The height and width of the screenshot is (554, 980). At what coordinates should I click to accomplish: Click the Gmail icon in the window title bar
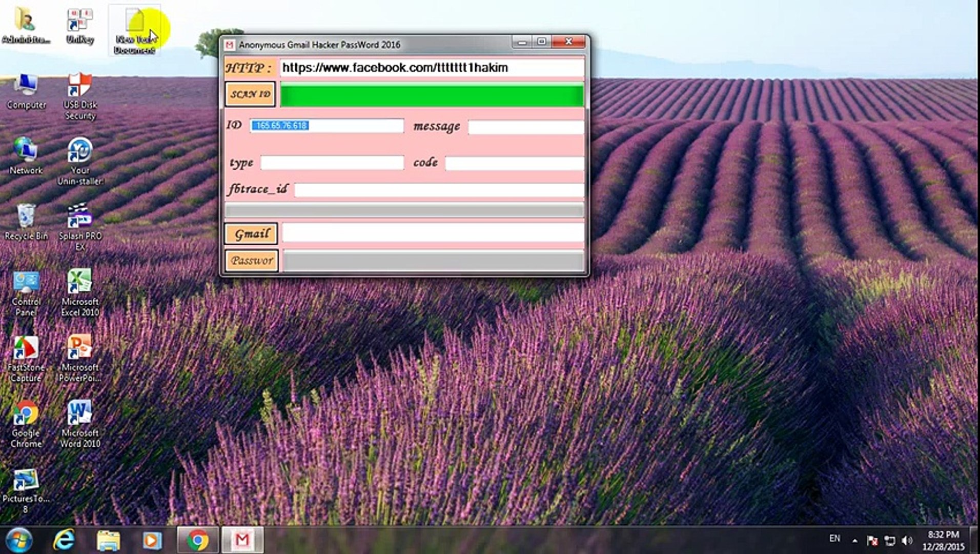[230, 45]
